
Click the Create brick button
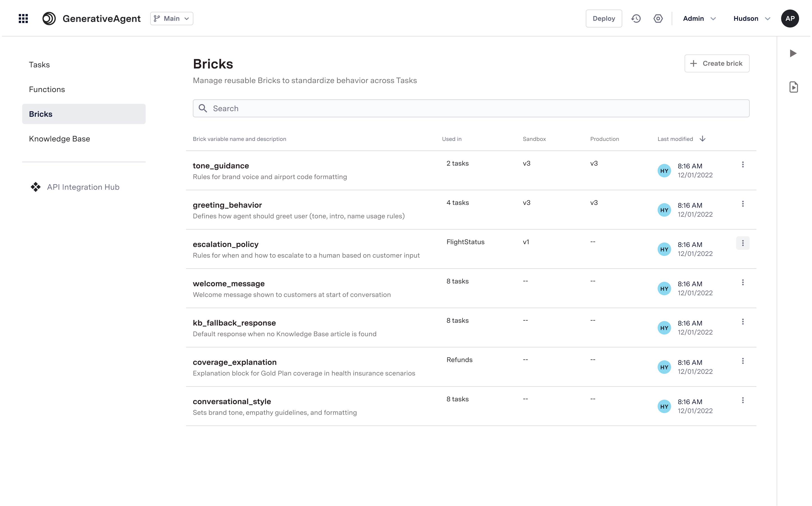[x=717, y=64]
